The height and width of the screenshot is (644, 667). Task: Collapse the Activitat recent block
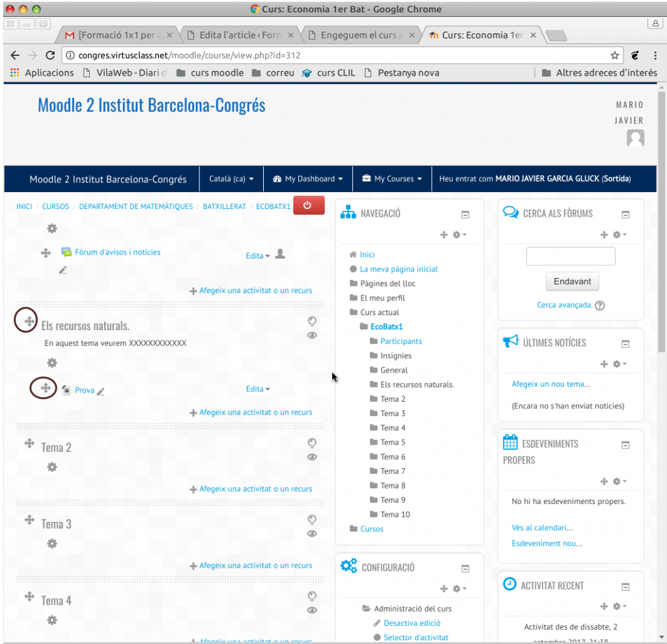[x=625, y=587]
